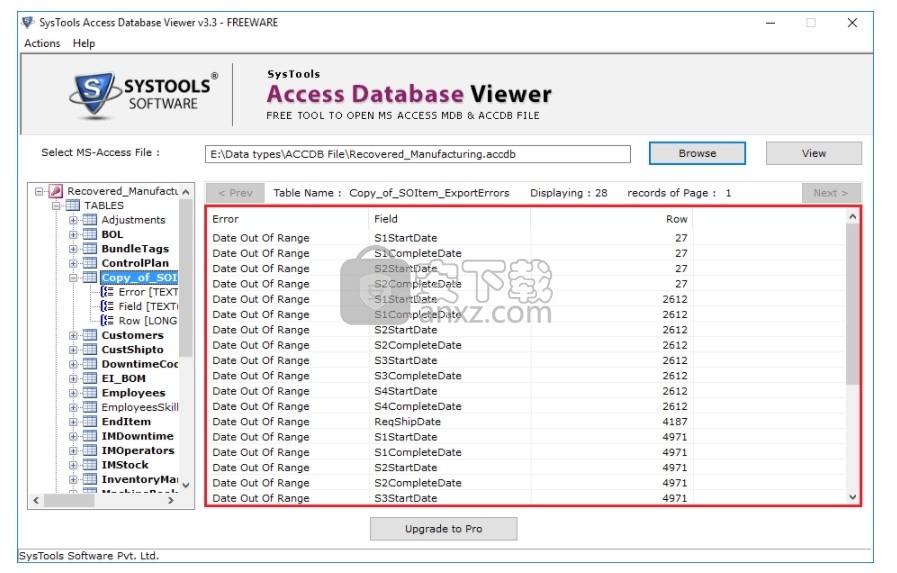Click the data grid scroll up arrow

coord(852,217)
